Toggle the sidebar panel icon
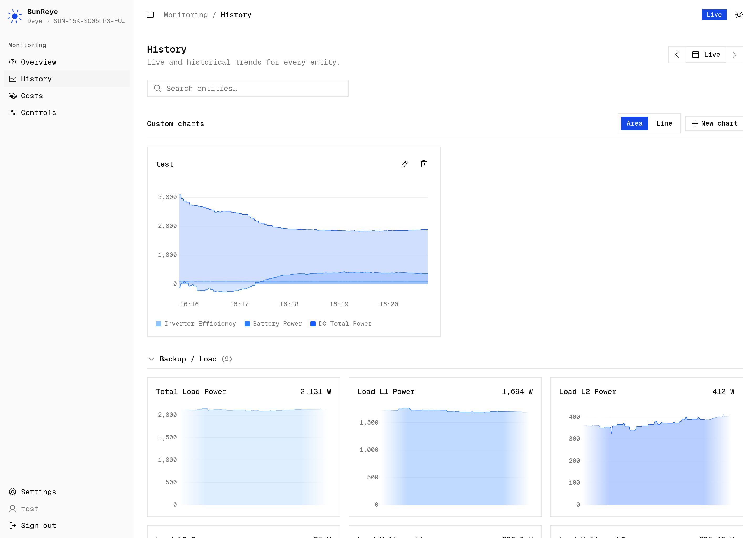This screenshot has width=756, height=538. 150,15
